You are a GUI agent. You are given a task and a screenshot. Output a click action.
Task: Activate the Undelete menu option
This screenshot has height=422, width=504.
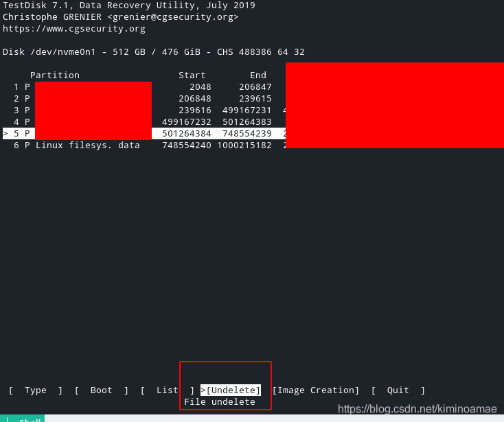231,390
